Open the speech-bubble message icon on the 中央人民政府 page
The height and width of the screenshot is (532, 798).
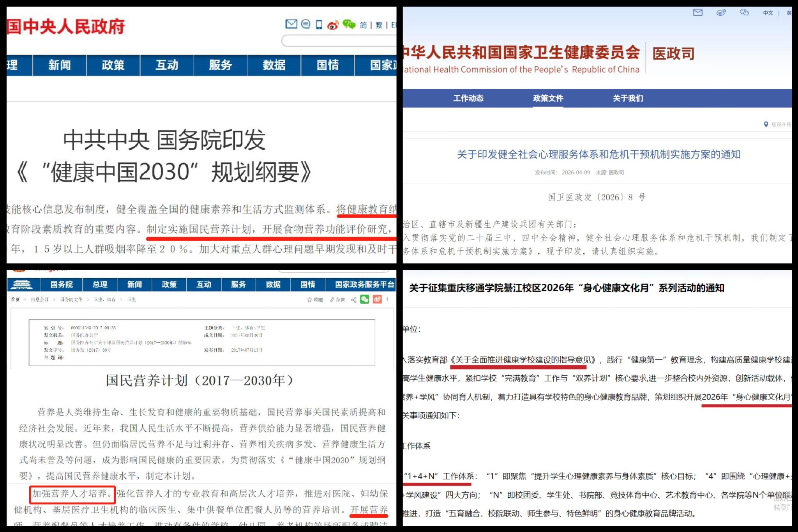pyautogui.click(x=306, y=25)
